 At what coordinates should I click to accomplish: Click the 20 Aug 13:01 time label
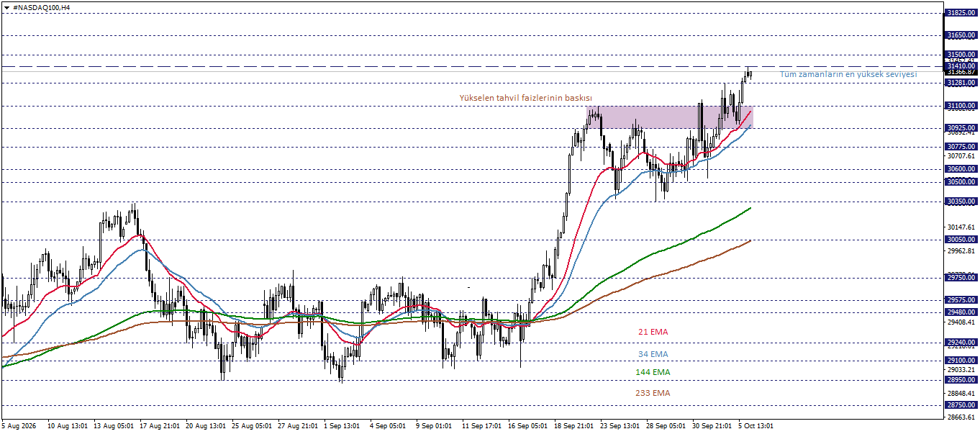coord(207,426)
